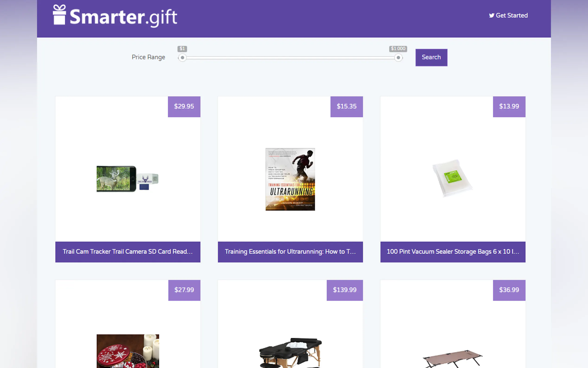Viewport: 588px width, 368px height.
Task: Click the Training Essentials for Ultrarunning title
Action: coord(290,252)
